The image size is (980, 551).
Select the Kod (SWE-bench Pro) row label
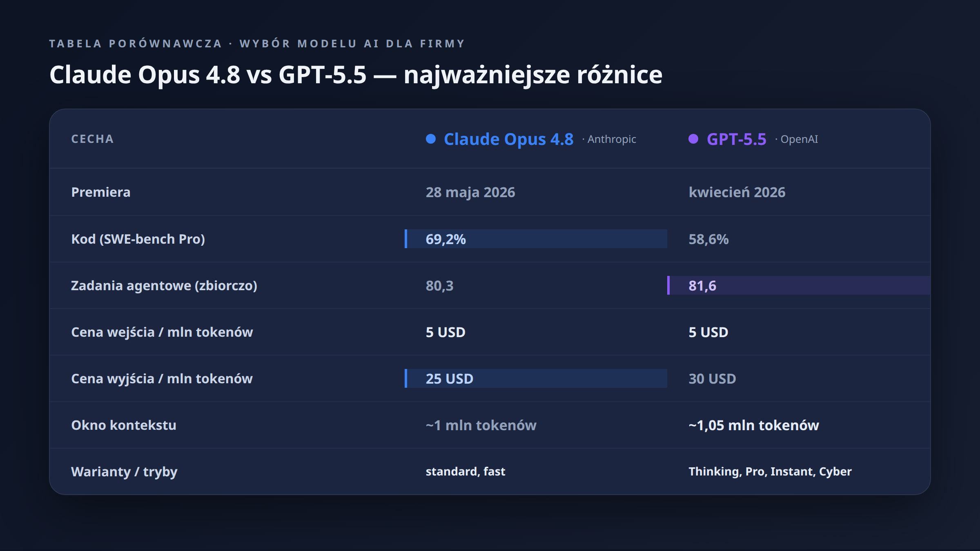(138, 239)
